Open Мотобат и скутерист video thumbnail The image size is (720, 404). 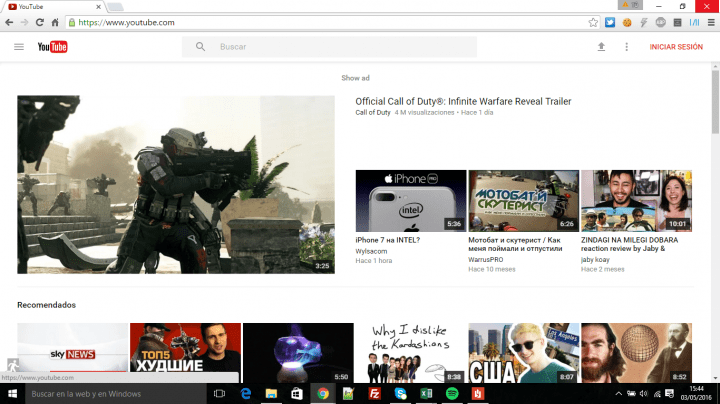pos(523,201)
